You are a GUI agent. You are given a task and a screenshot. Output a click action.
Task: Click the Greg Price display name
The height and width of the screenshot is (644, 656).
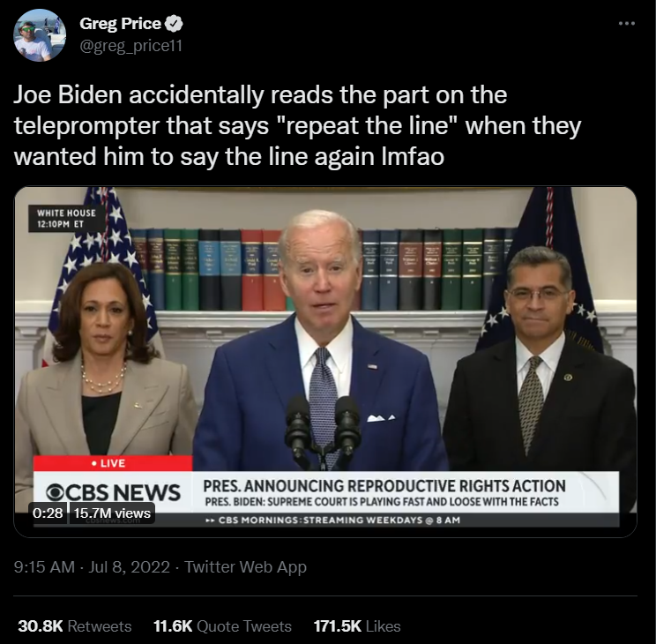tap(120, 24)
